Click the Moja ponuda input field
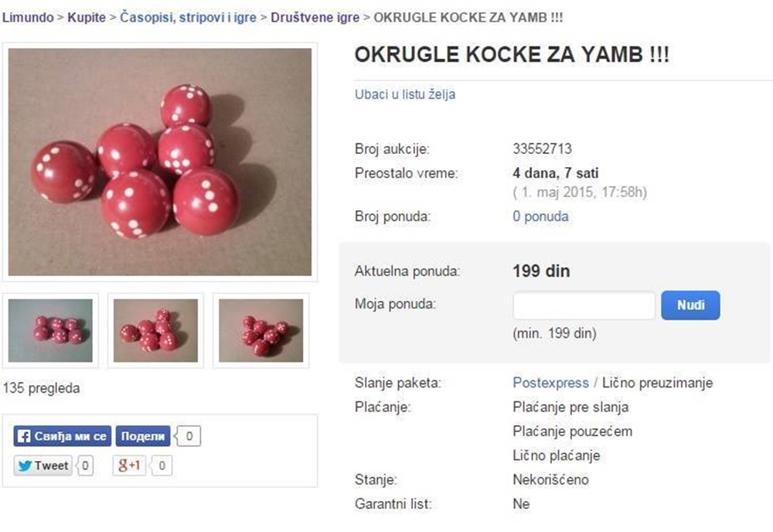Screen dimensions: 773x532 click(x=584, y=305)
